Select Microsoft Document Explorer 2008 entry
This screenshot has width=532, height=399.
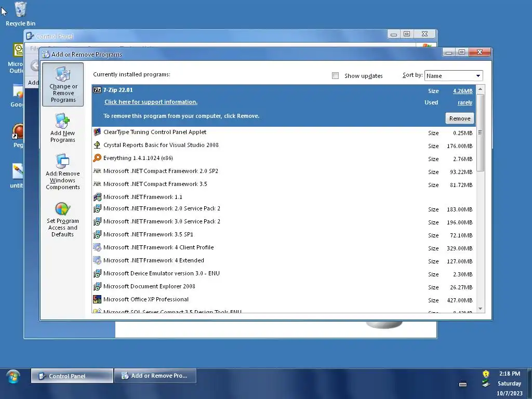click(x=284, y=286)
